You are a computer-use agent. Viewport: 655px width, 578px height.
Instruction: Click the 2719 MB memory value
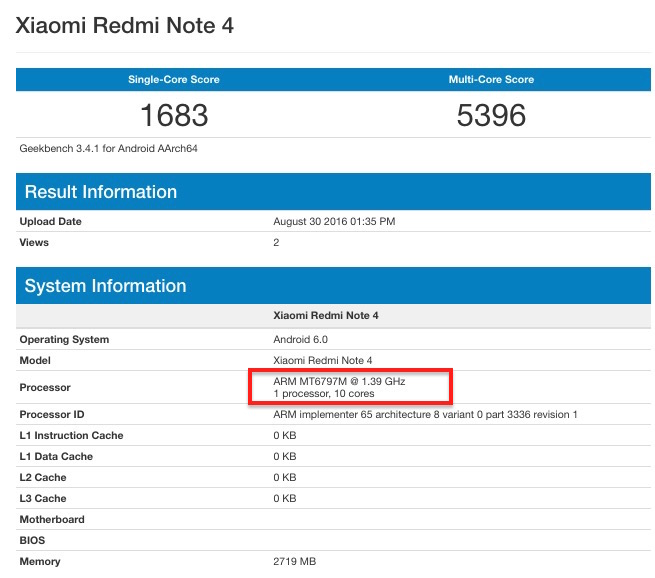pos(296,561)
